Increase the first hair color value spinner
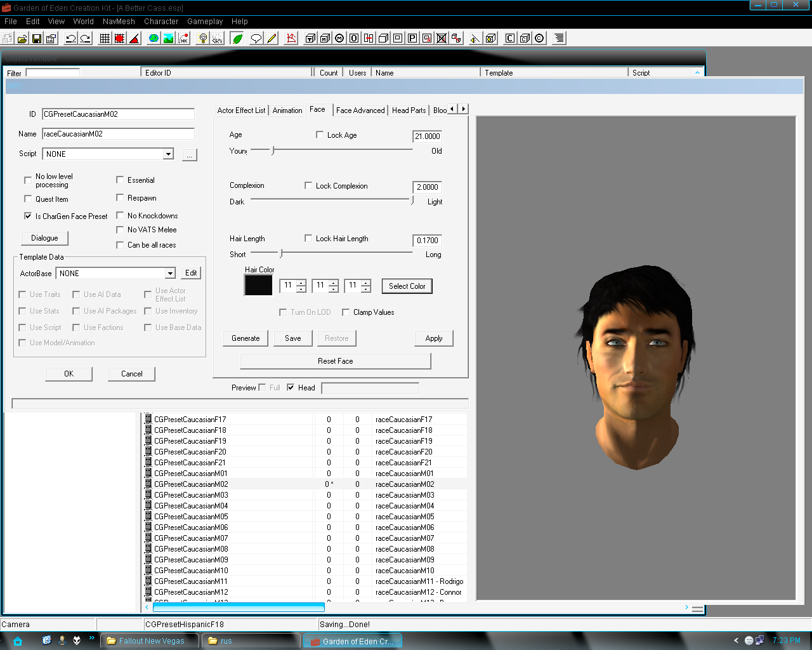Image resolution: width=812 pixels, height=650 pixels. (301, 283)
